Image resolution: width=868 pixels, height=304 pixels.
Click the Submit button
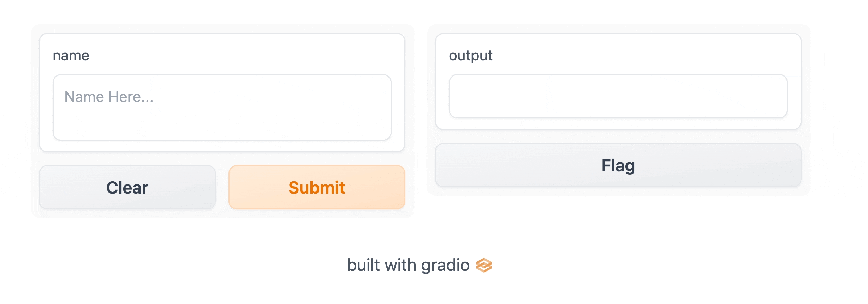click(x=317, y=187)
